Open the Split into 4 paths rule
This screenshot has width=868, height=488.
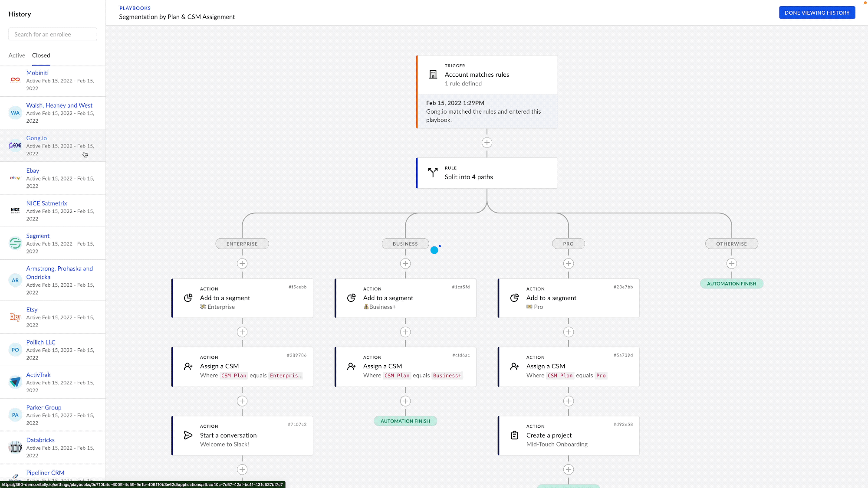(487, 173)
